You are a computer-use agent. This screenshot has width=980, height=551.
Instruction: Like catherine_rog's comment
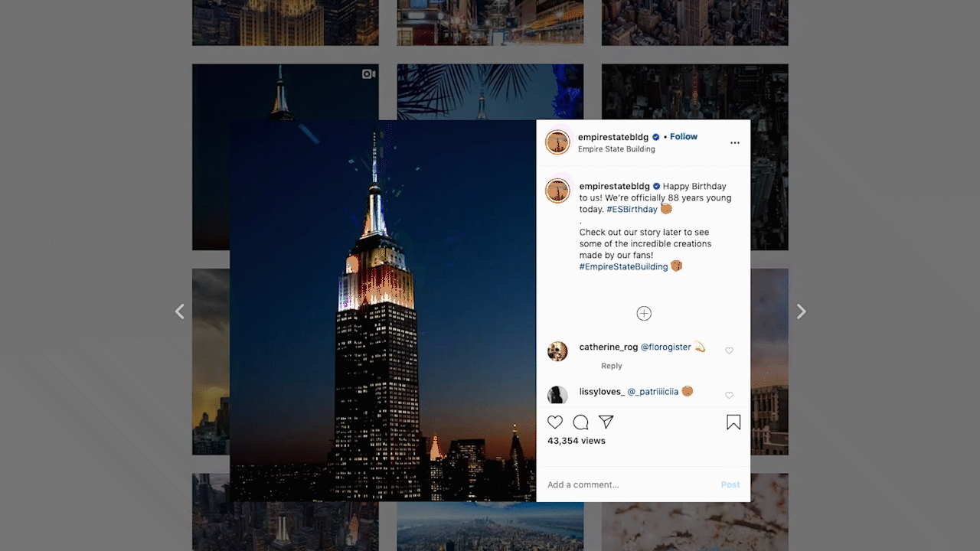[729, 350]
